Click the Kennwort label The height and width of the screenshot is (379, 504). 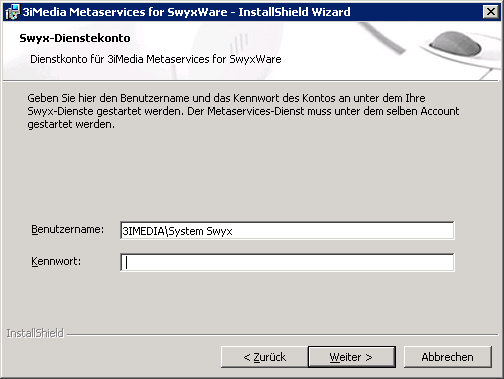click(56, 261)
